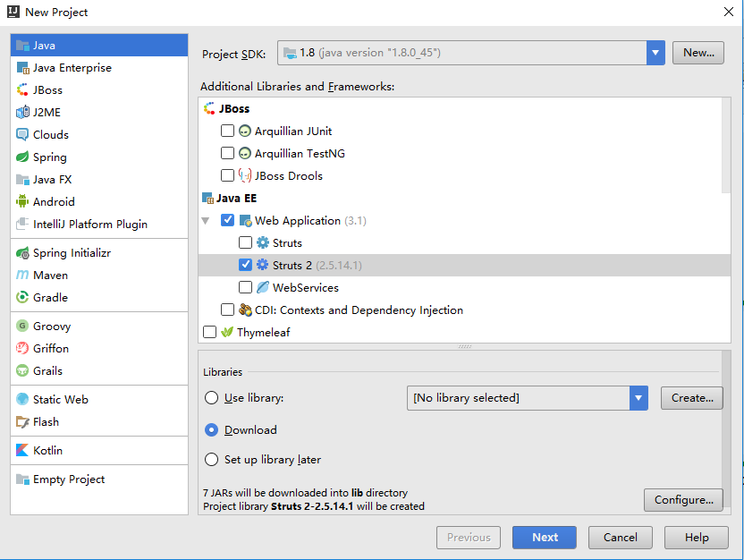Click the Kotlin icon
This screenshot has width=744, height=560.
point(22,450)
